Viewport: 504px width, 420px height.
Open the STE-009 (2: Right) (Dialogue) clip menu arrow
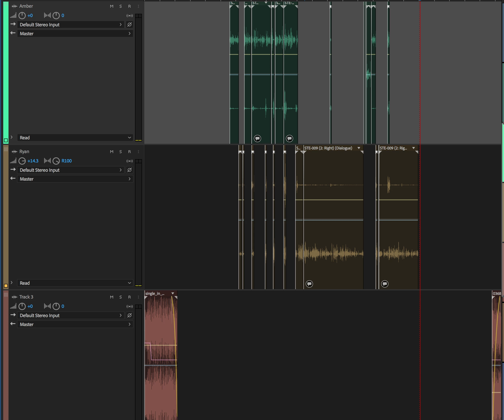[359, 148]
